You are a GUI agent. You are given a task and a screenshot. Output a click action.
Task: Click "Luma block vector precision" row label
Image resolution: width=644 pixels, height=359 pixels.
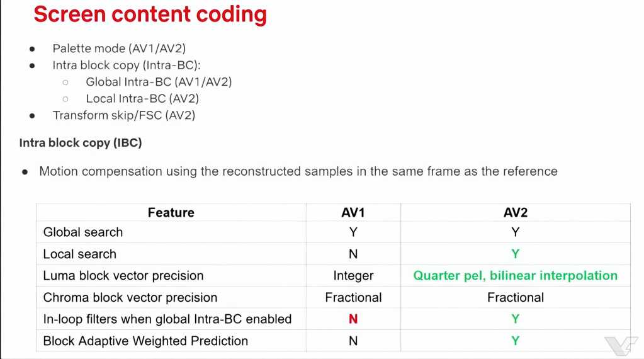pos(123,276)
